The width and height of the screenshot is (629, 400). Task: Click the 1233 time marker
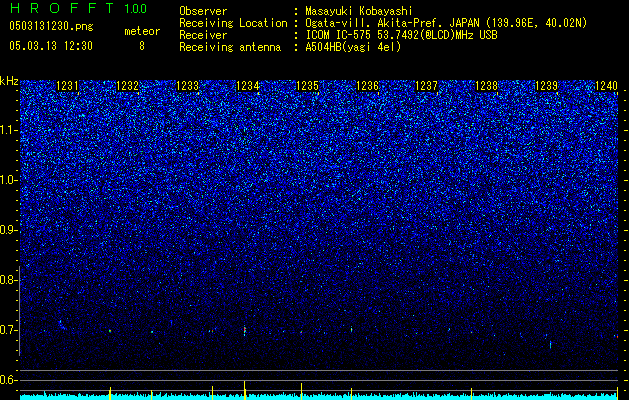pos(187,86)
